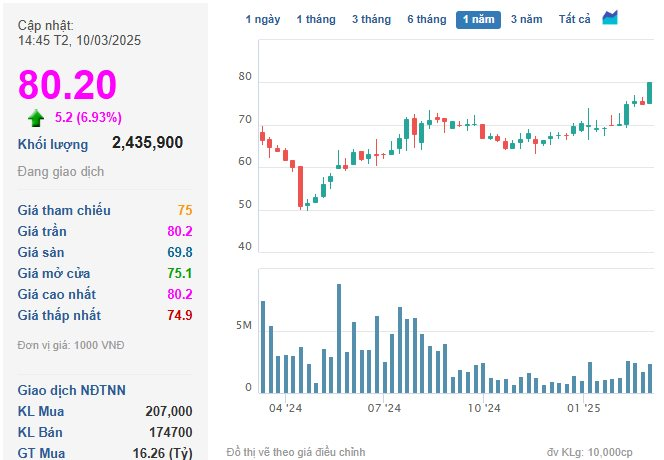Click the green up arrow indicator

click(36, 118)
